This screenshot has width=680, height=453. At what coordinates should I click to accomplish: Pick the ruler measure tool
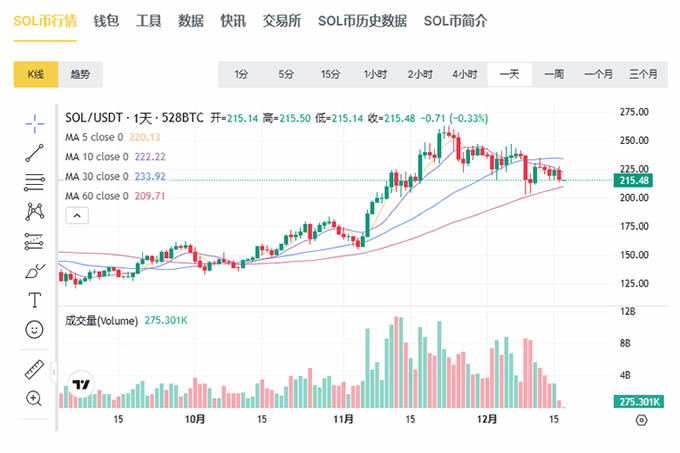pyautogui.click(x=35, y=369)
